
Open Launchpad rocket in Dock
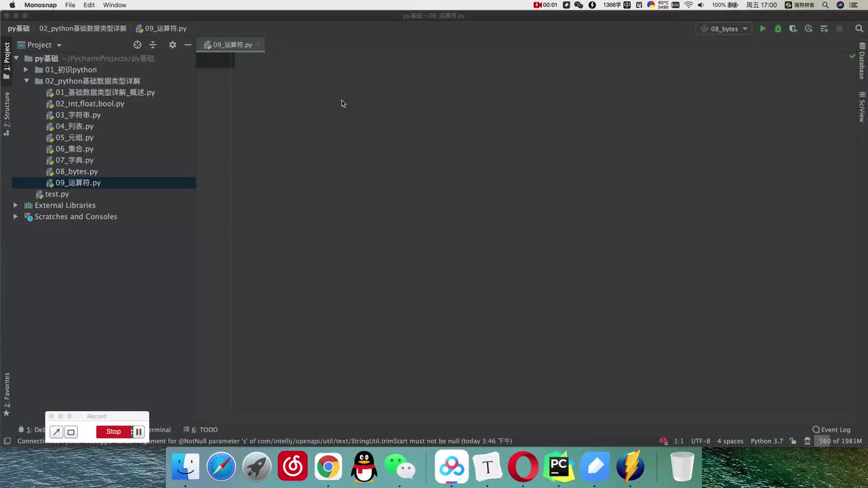pyautogui.click(x=257, y=466)
